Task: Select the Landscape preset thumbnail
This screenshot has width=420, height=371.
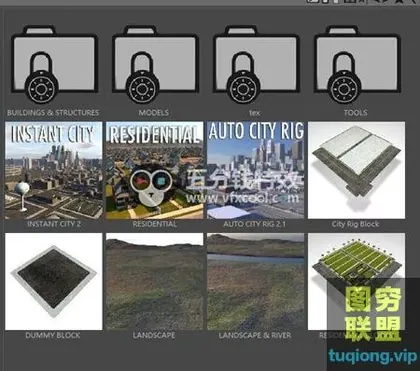Action: pyautogui.click(x=155, y=282)
